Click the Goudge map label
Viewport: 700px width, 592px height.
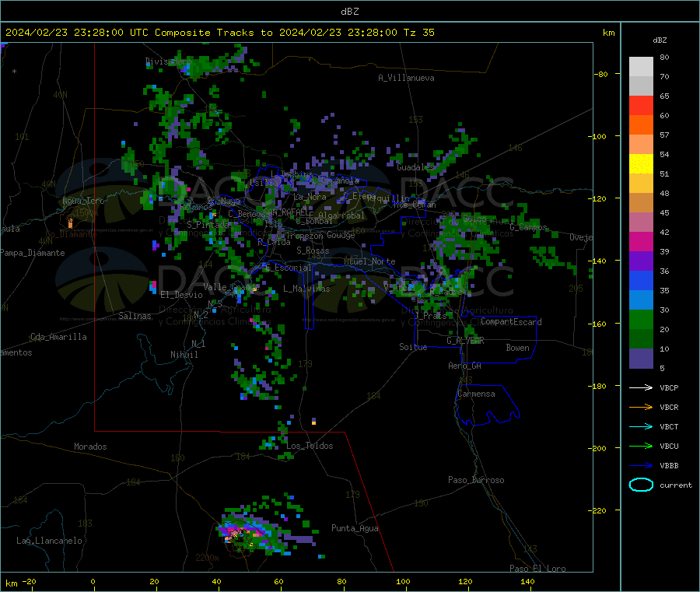[341, 235]
